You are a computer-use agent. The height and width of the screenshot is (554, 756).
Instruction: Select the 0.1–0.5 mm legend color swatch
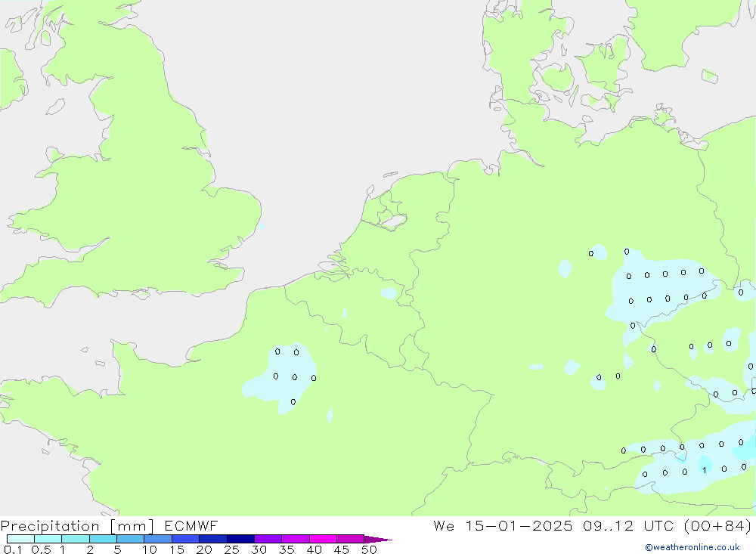pyautogui.click(x=20, y=539)
